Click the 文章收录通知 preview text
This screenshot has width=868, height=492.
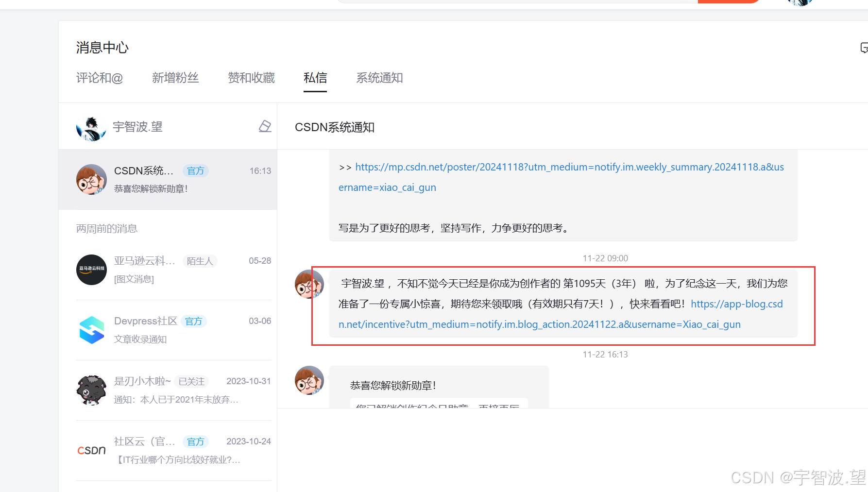coord(140,339)
